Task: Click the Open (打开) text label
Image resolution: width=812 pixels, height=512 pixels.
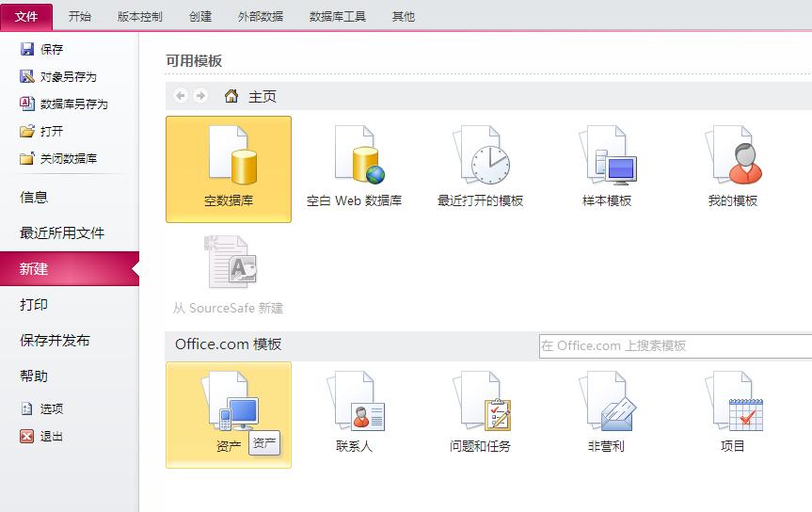Action: coord(52,131)
